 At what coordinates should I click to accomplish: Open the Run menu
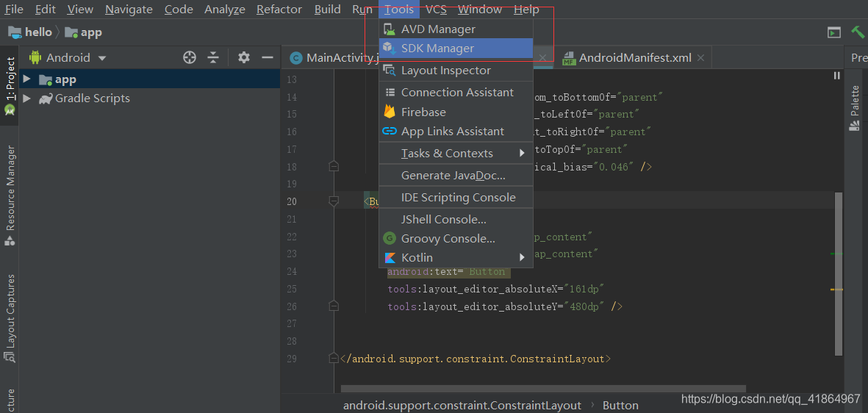pos(362,10)
